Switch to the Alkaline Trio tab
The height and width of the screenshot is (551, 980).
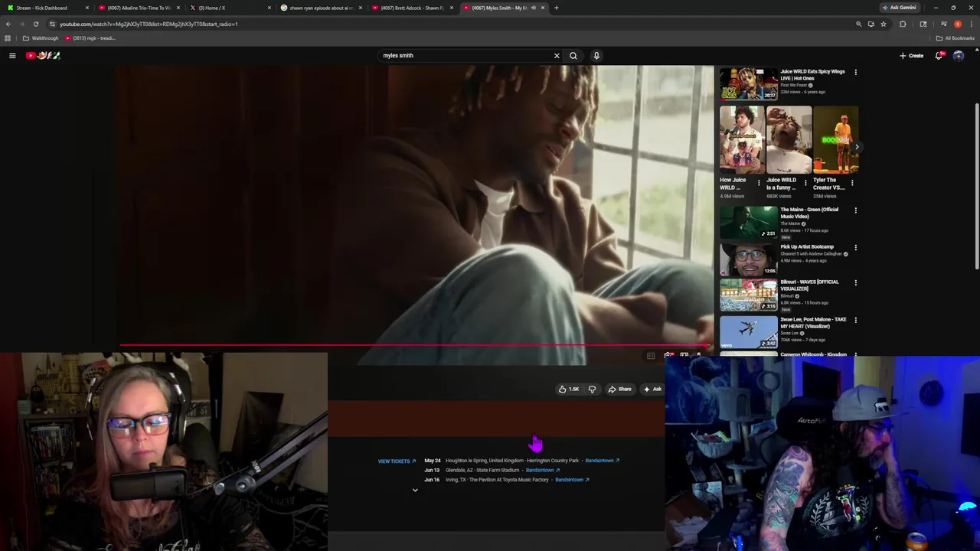(x=139, y=8)
